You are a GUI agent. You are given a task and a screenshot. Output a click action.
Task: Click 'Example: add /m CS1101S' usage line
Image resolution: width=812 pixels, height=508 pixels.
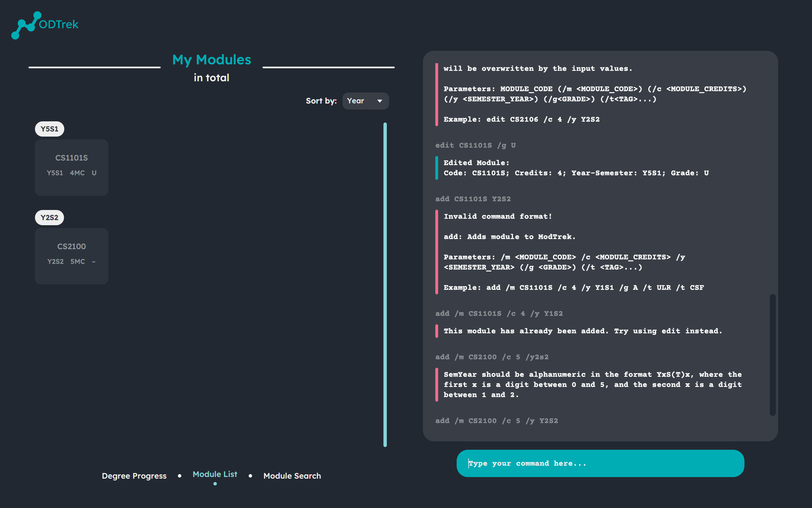point(574,288)
